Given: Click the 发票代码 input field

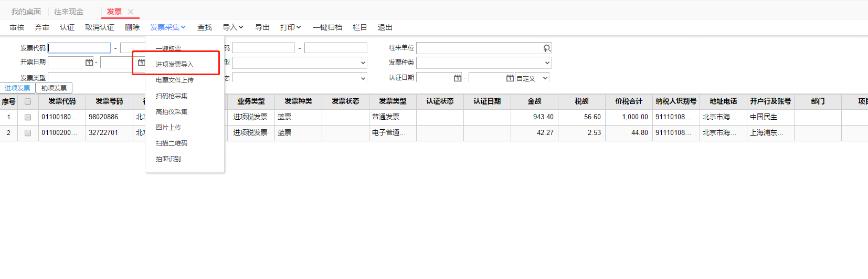Looking at the screenshot, I should coord(79,48).
